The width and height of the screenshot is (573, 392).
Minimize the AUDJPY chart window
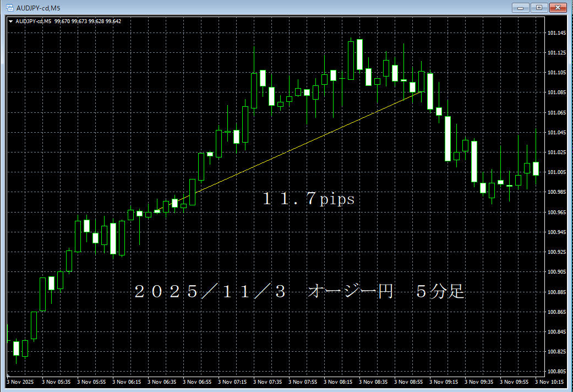tap(520, 7)
